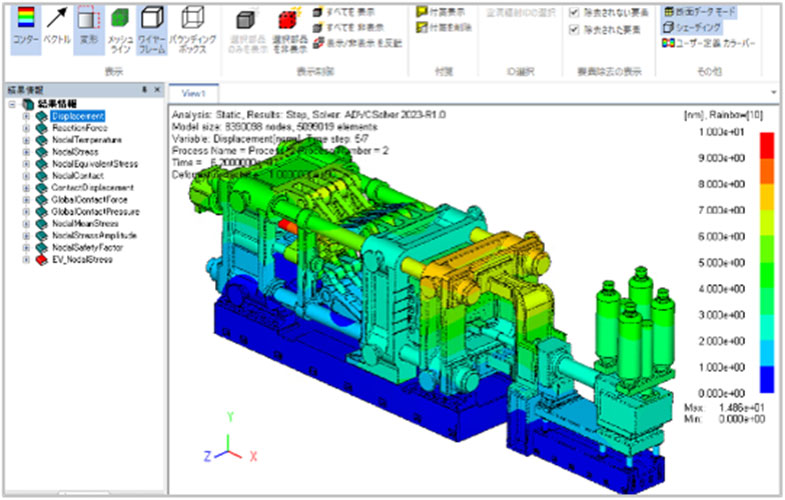Switch to Wireframe (ワイヤーフレーム) display
785x500 pixels.
pyautogui.click(x=152, y=24)
